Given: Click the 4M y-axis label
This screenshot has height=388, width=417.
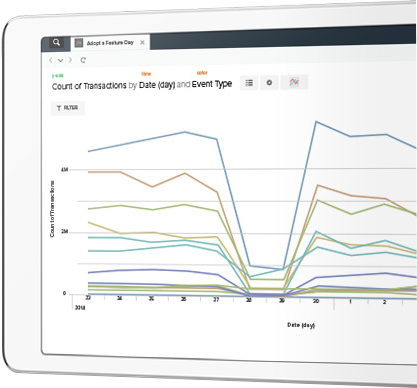Looking at the screenshot, I should click(x=64, y=170).
